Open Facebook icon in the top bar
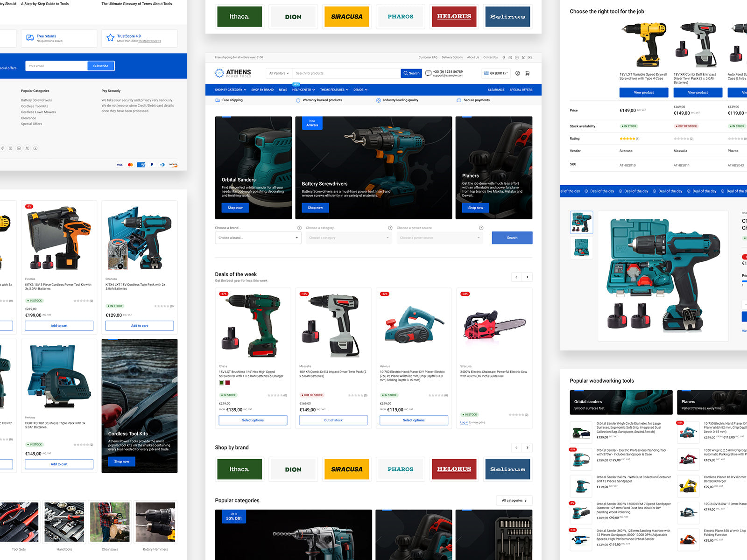 coord(504,57)
